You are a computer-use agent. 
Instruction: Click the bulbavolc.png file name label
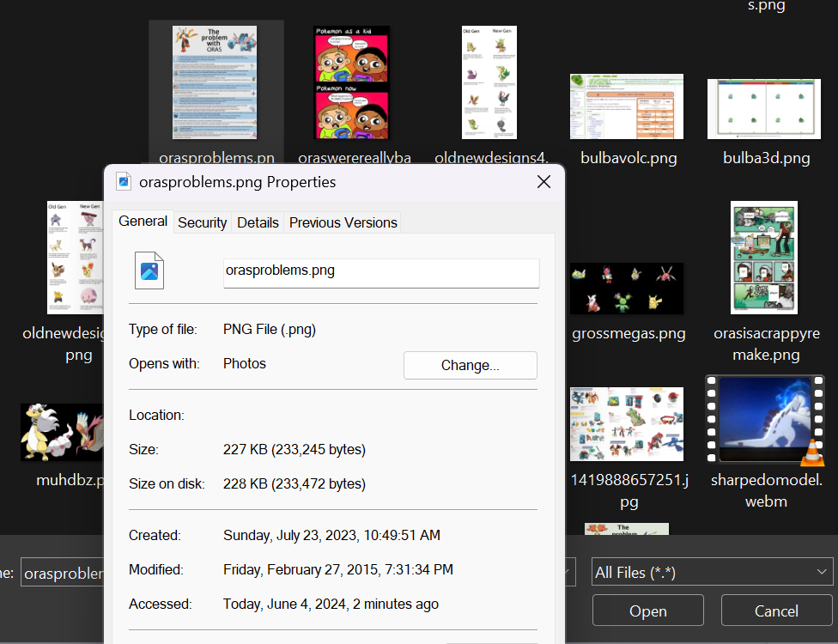click(628, 158)
